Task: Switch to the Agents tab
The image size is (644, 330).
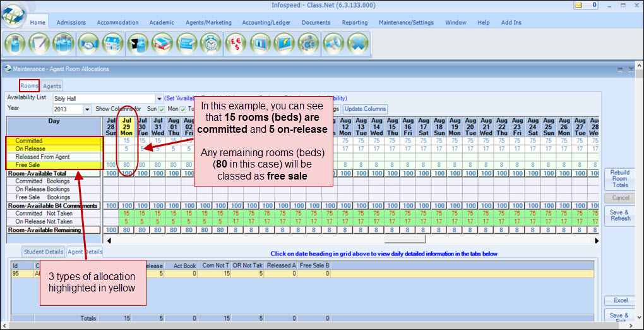Action: (52, 86)
